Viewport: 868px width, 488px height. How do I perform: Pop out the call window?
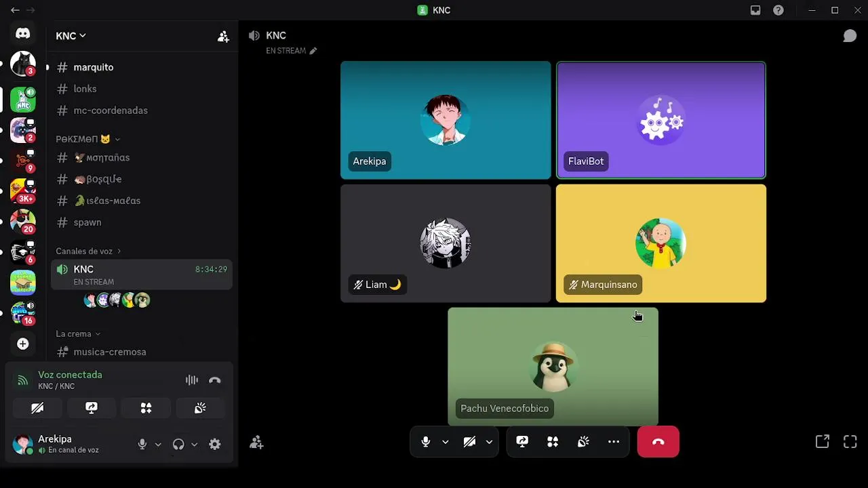tap(823, 442)
